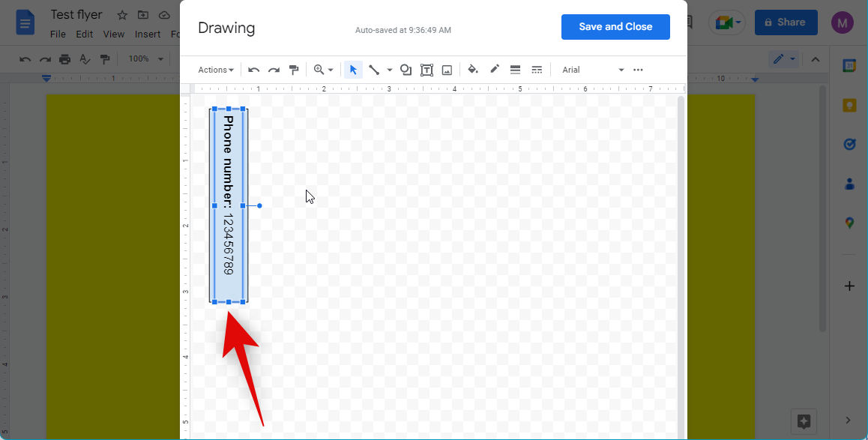The image size is (868, 440).
Task: Open the File menu
Action: pyautogui.click(x=58, y=34)
